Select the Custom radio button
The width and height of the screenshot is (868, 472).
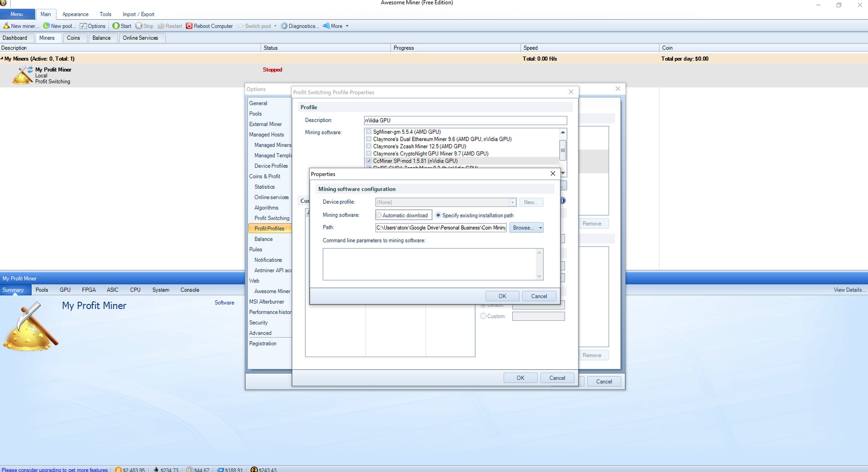coord(483,316)
